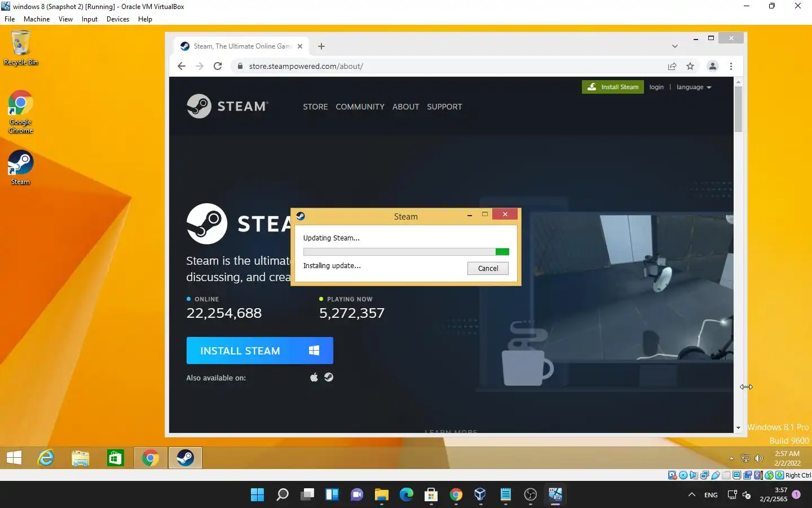Open VirtualBox Devices menu
812x508 pixels.
pyautogui.click(x=118, y=19)
